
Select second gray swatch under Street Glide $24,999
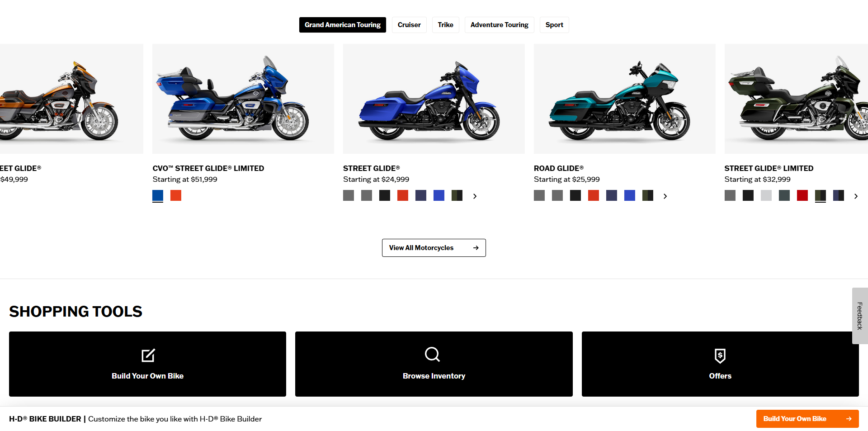coord(367,195)
